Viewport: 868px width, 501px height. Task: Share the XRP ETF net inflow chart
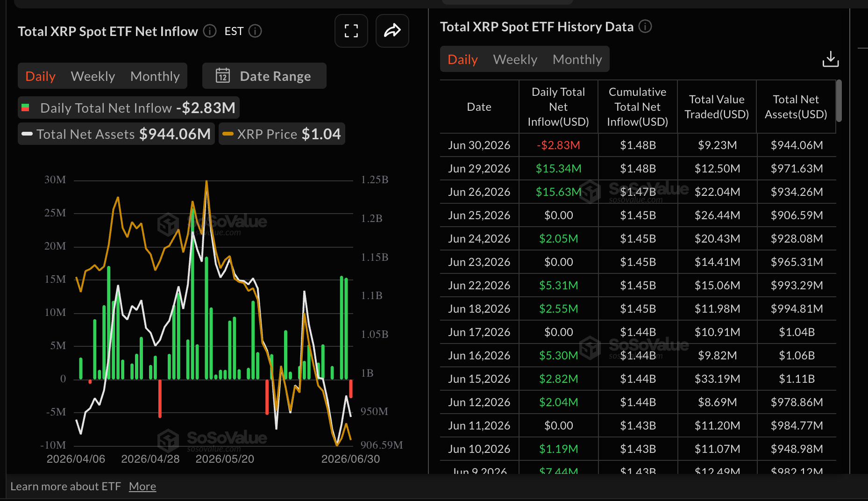pyautogui.click(x=392, y=31)
